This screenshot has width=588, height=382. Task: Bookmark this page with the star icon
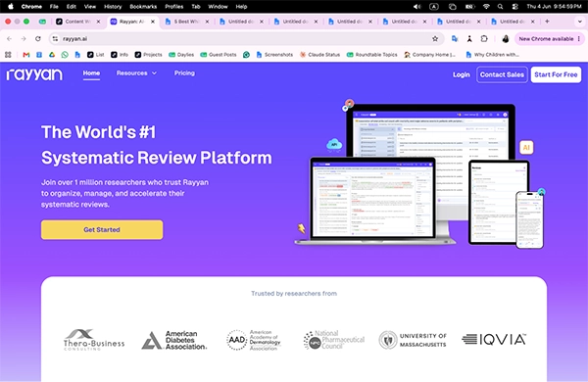click(x=435, y=38)
